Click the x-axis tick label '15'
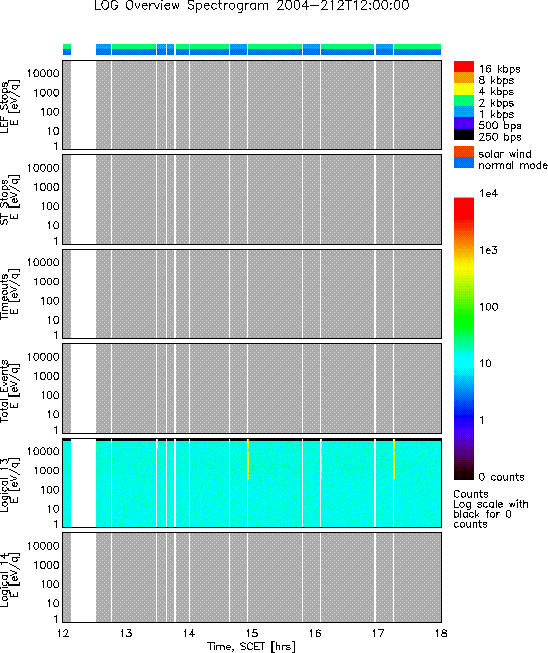 [252, 633]
